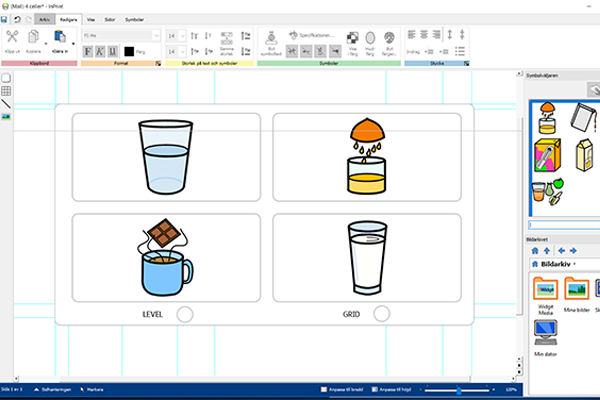Select the radio button next to GRID
This screenshot has height=400, width=600.
pyautogui.click(x=381, y=314)
